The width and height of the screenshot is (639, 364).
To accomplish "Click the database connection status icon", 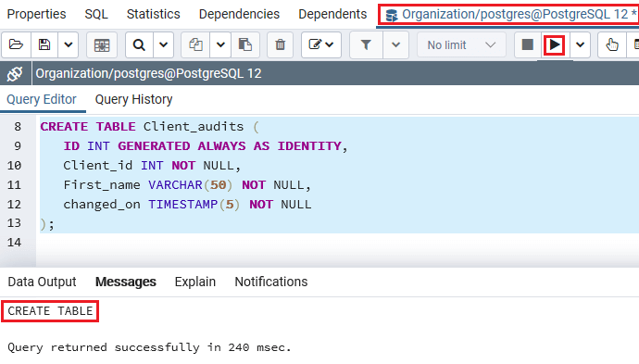I will coord(15,74).
